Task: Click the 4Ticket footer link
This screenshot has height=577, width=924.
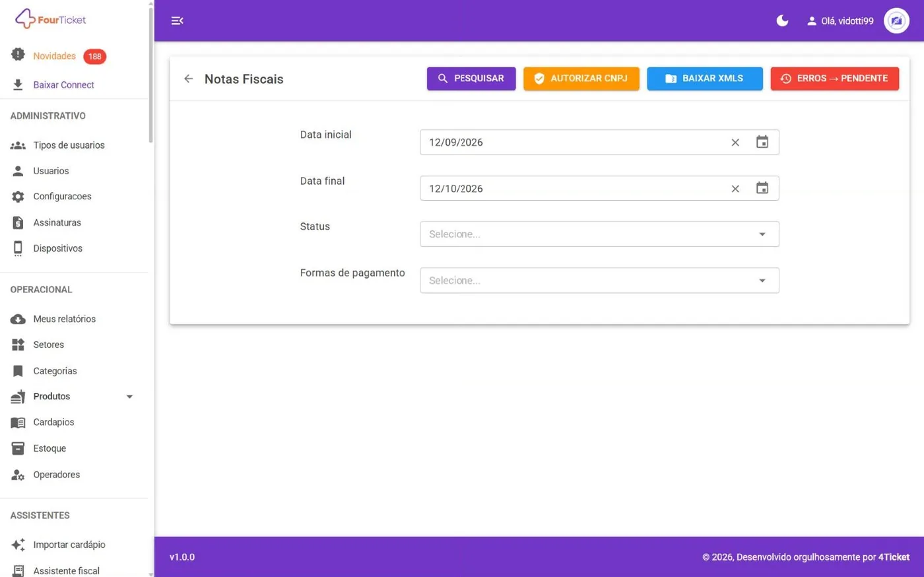Action: pos(894,557)
